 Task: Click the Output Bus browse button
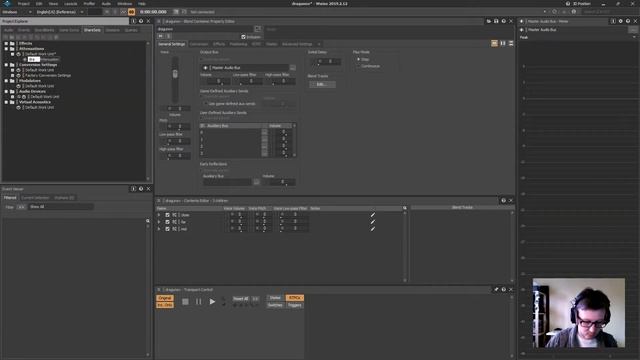pos(293,68)
